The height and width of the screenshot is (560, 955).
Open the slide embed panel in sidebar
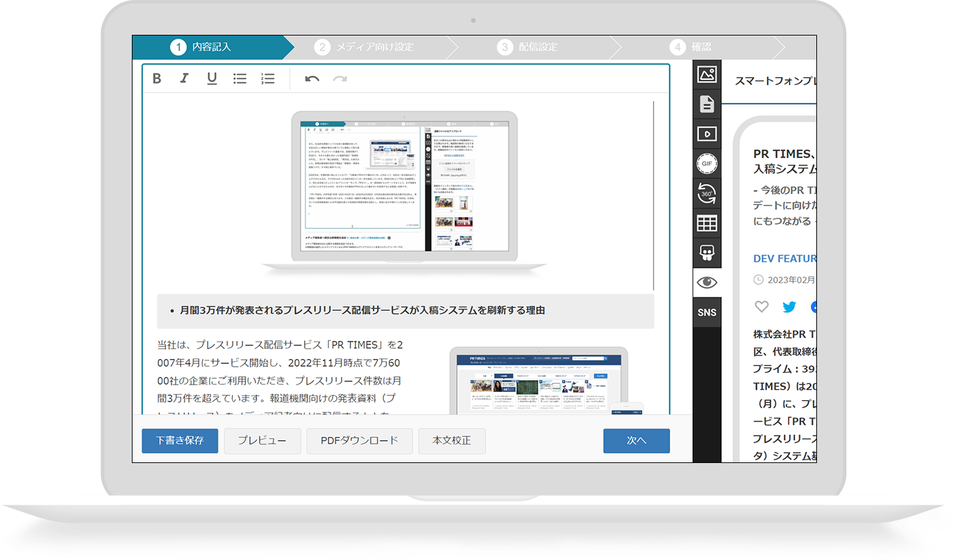706,253
